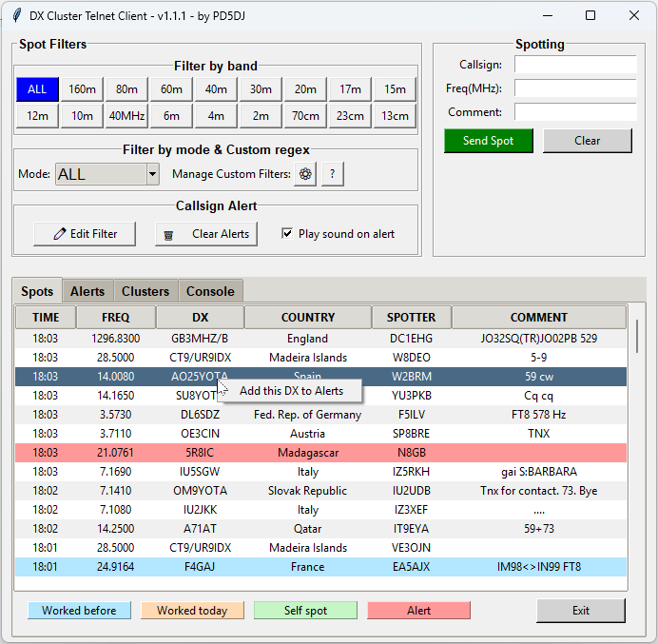Choose Add this DX to Alerts
This screenshot has width=658, height=644.
tap(291, 391)
